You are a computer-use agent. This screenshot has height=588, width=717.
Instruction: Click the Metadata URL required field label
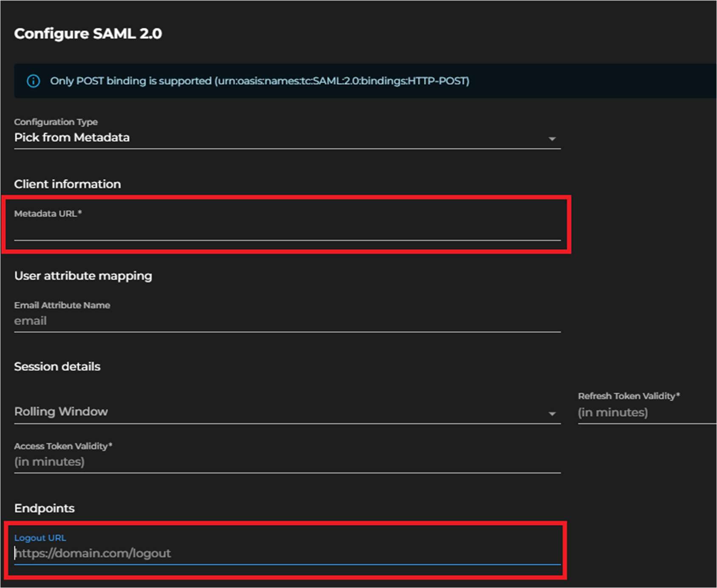(x=49, y=214)
